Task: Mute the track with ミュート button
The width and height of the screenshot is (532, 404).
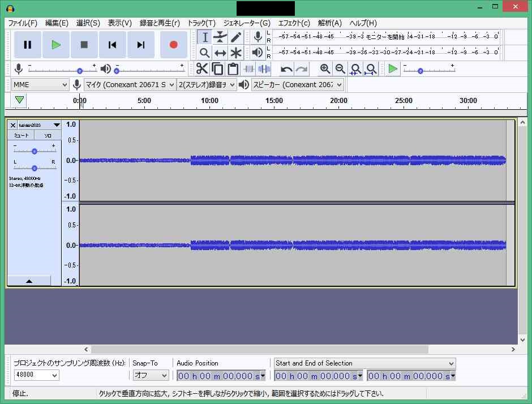Action: [x=21, y=135]
